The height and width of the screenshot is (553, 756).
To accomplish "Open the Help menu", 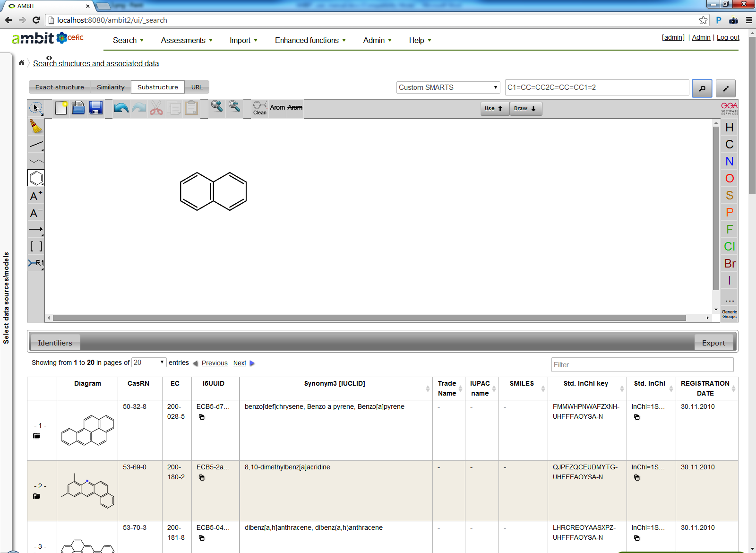I will [x=420, y=40].
